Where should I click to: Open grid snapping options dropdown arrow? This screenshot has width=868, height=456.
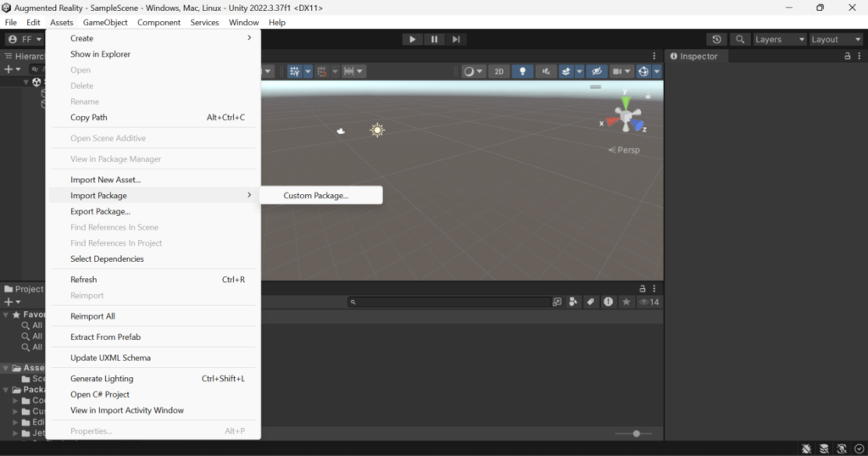(x=308, y=71)
